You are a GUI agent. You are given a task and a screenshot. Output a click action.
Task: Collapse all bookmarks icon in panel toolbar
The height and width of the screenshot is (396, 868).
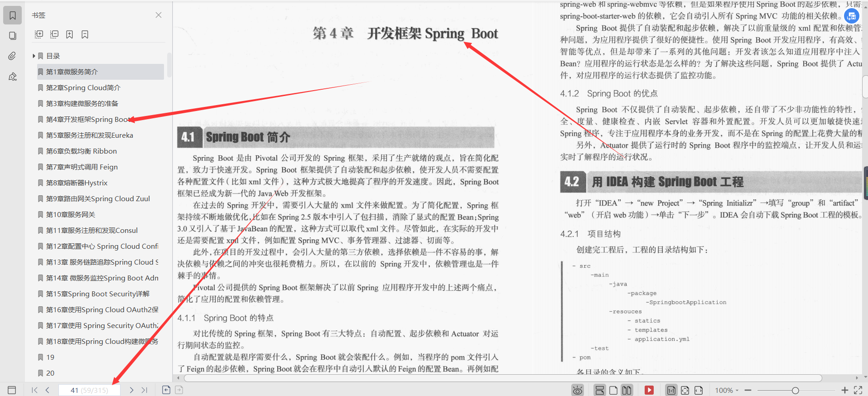54,34
